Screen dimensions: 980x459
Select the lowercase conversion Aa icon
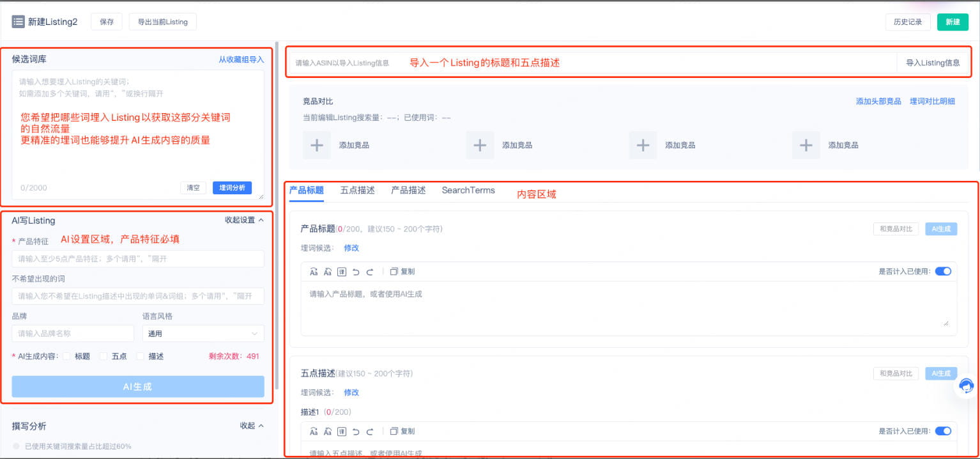328,272
